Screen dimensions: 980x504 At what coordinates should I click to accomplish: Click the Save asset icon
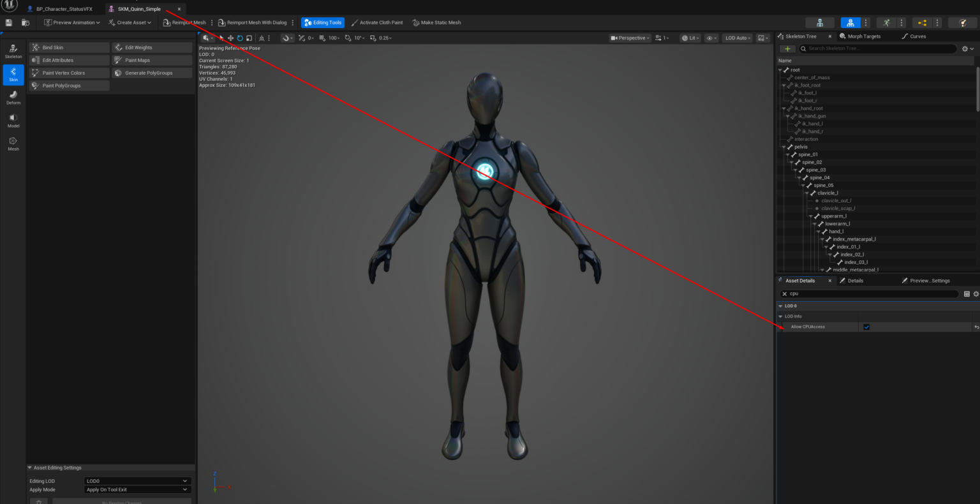pyautogui.click(x=8, y=22)
